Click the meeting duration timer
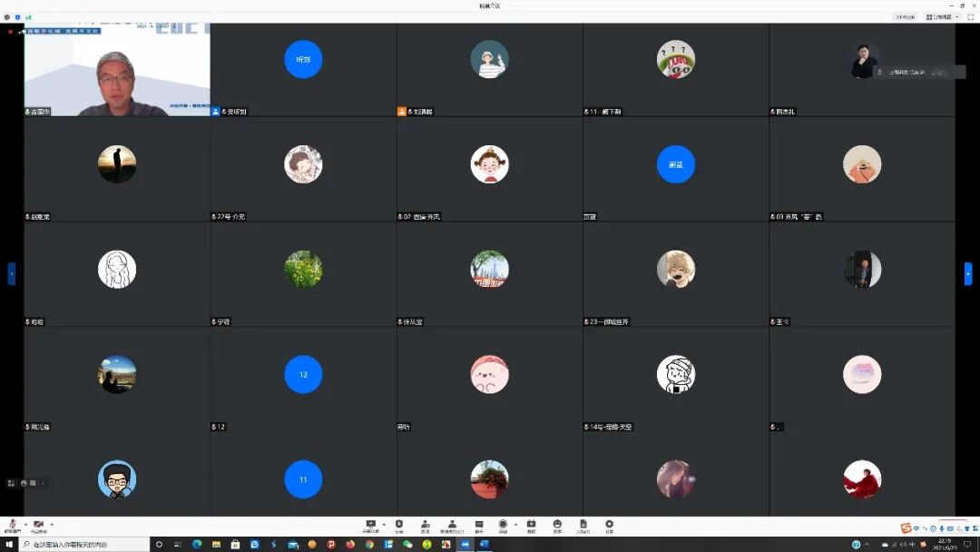 point(905,17)
